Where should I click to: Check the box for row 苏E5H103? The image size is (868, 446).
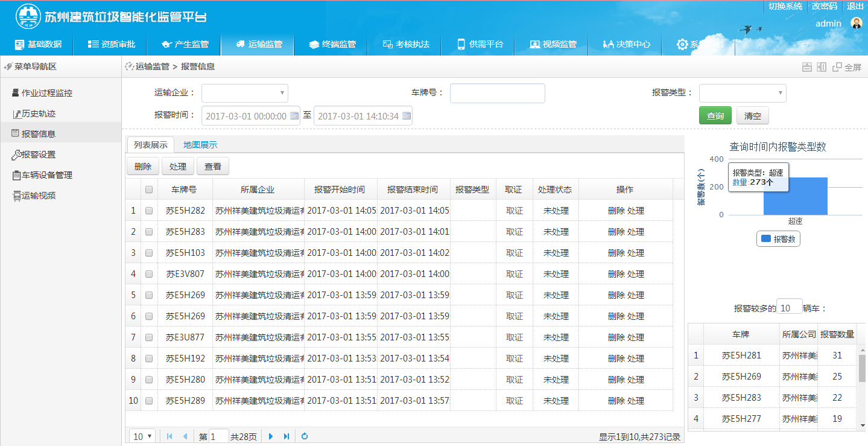click(x=149, y=253)
